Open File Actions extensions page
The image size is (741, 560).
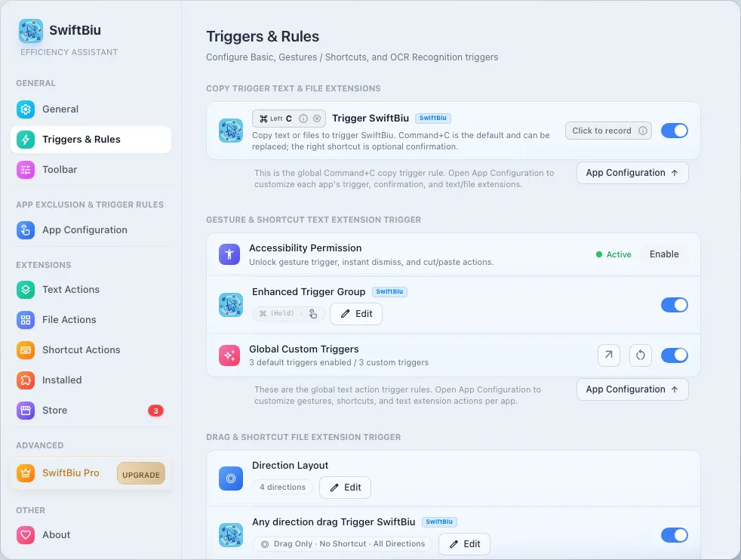(91, 320)
